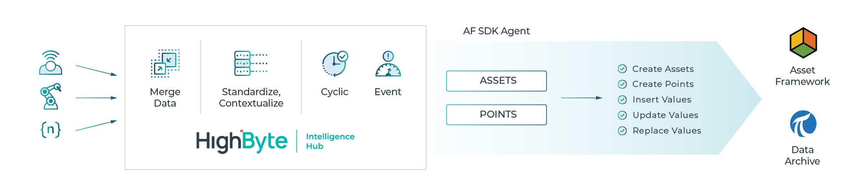This screenshot has width=868, height=196.
Task: Click the curly braces n icon
Action: (x=51, y=130)
